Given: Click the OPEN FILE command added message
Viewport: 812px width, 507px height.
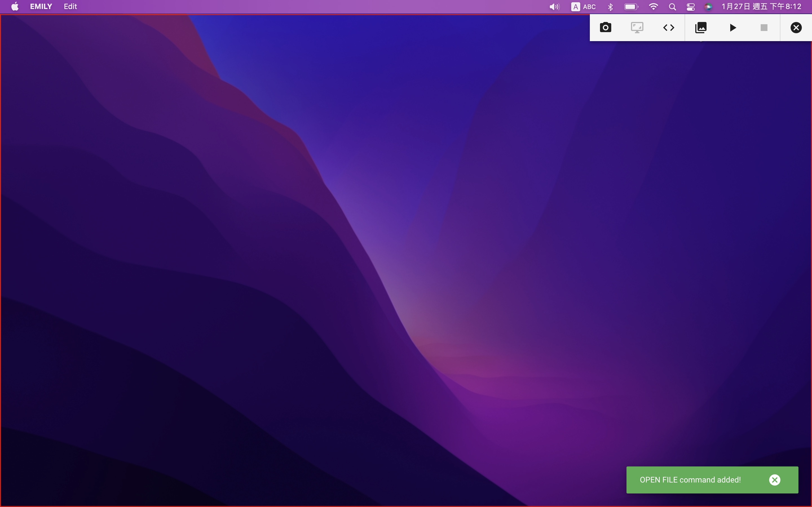Looking at the screenshot, I should [690, 480].
